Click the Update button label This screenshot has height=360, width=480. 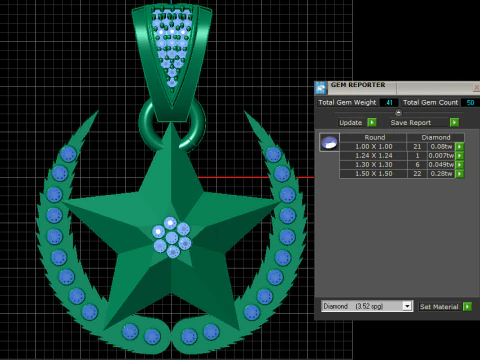(350, 122)
